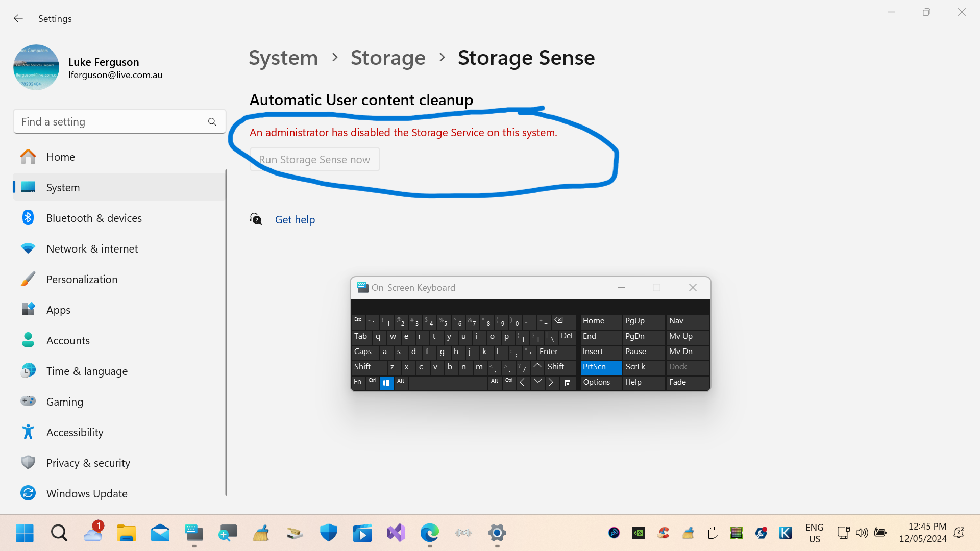Open Windows Security from the taskbar
Viewport: 980px width, 551px height.
point(328,533)
